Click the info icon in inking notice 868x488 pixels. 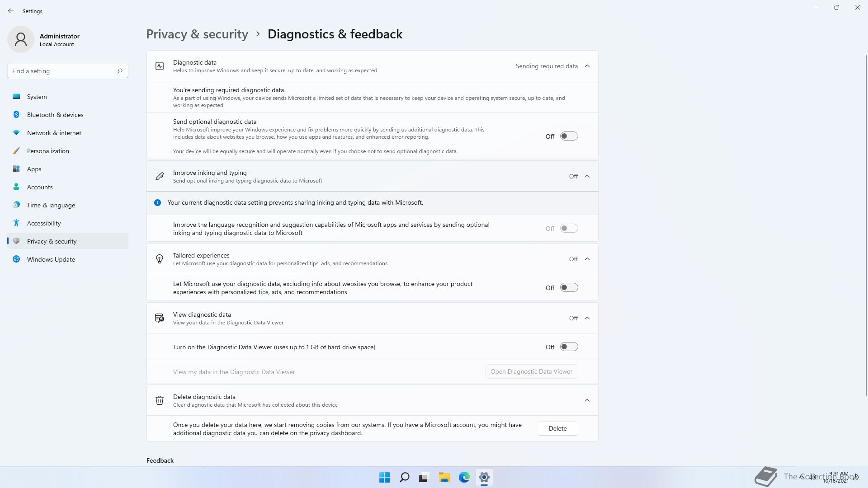[x=157, y=202]
